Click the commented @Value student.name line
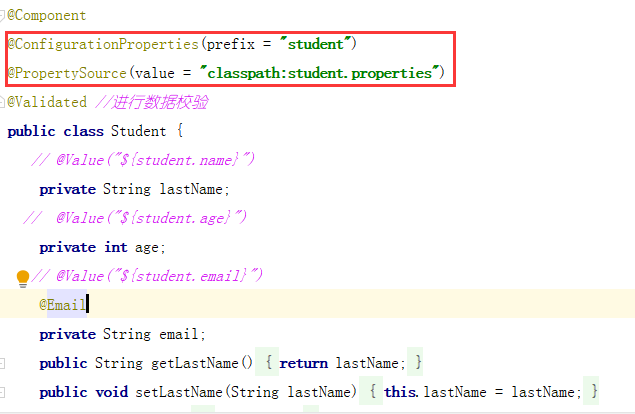This screenshot has height=414, width=635. [143, 160]
